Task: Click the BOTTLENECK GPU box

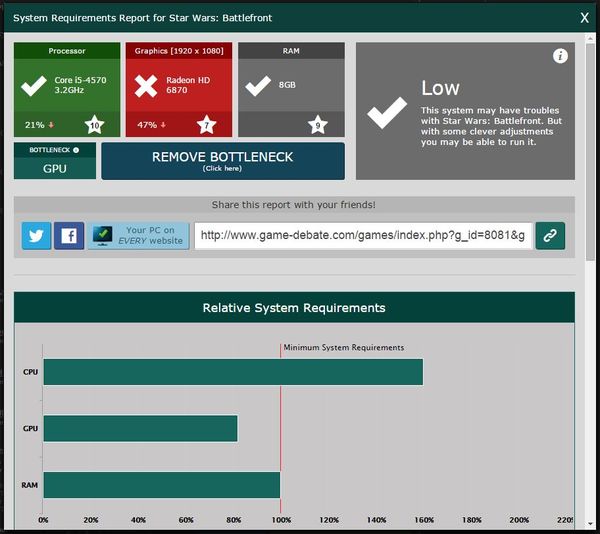Action: pos(55,162)
